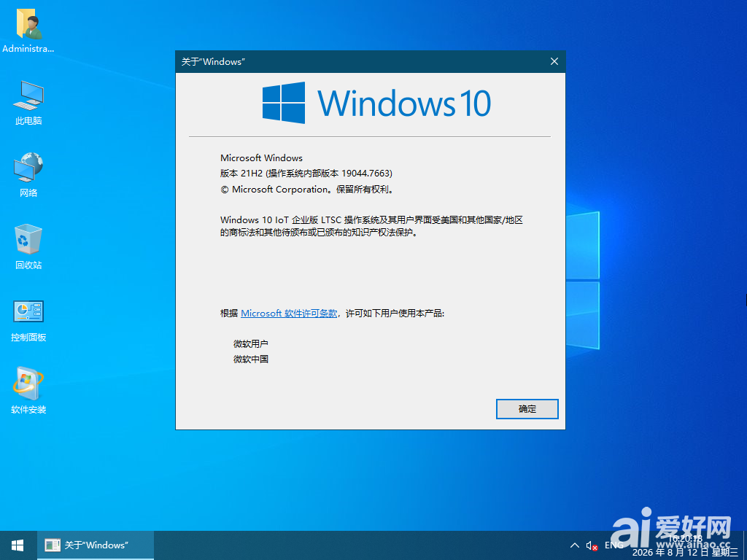Select the 关于"Windows" taskbar button
Viewport: 747px width, 560px height.
[96, 545]
